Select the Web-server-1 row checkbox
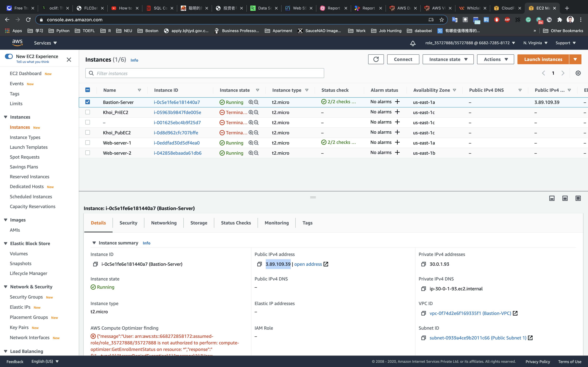This screenshot has height=367, width=588. point(88,143)
